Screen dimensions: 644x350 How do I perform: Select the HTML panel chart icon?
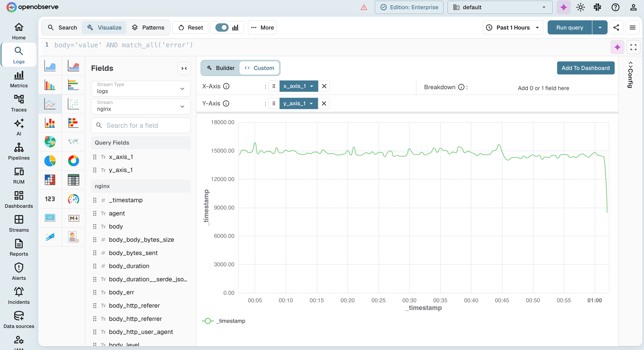click(x=50, y=218)
